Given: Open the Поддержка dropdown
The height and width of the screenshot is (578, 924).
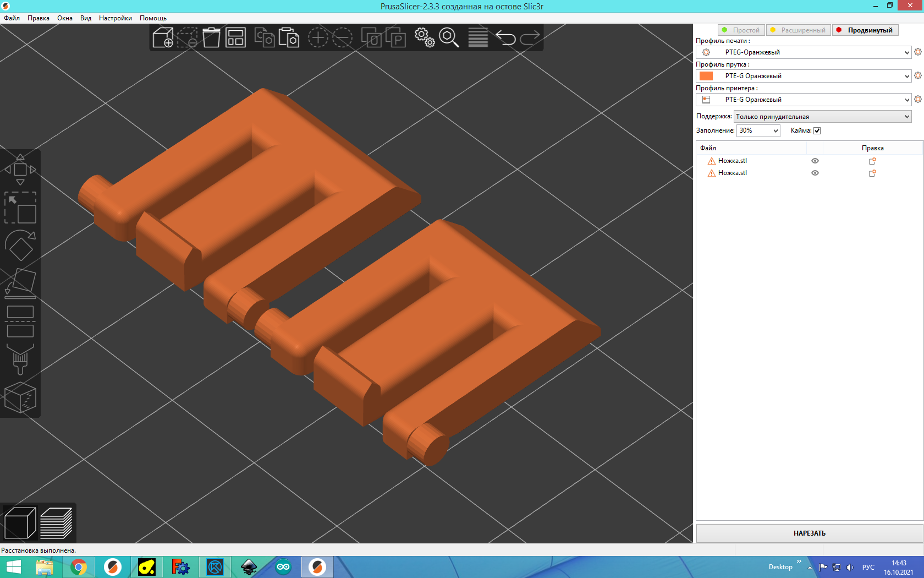Looking at the screenshot, I should 907,117.
